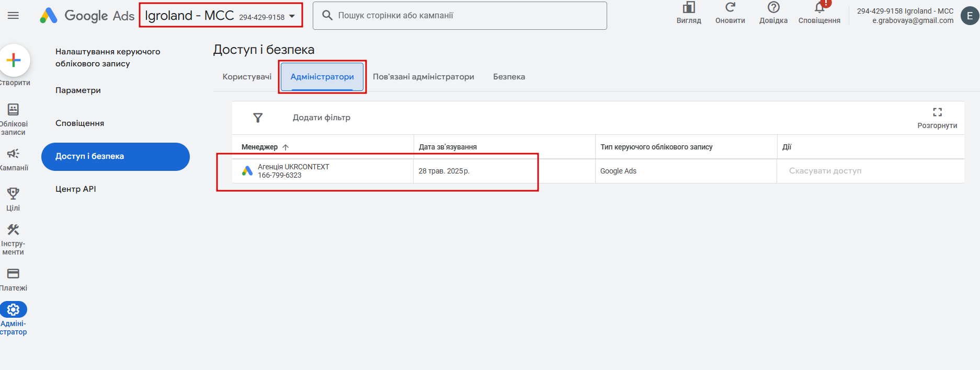Open Інструменти tools in sidebar

pyautogui.click(x=13, y=239)
